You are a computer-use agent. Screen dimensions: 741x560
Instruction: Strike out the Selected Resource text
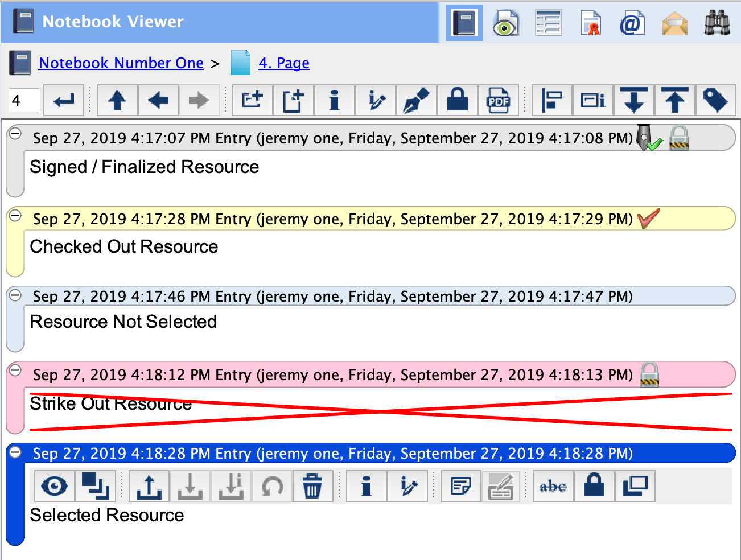point(553,486)
